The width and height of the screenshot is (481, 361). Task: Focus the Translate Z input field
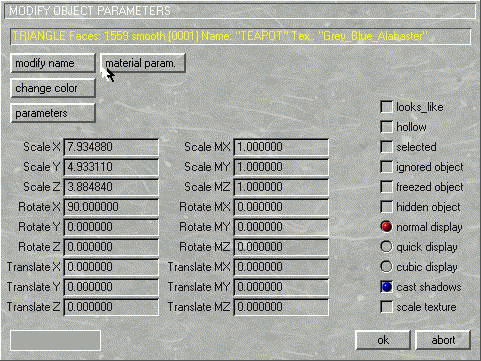pyautogui.click(x=111, y=307)
